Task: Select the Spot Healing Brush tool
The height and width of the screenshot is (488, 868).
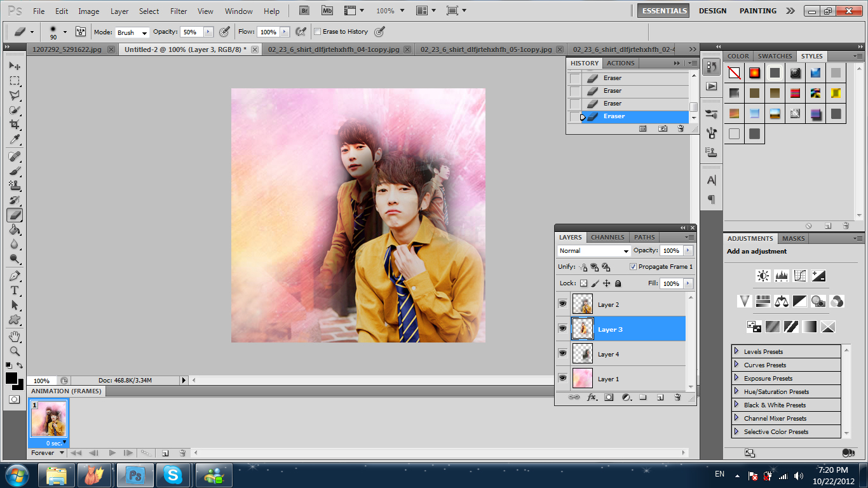Action: [x=15, y=156]
